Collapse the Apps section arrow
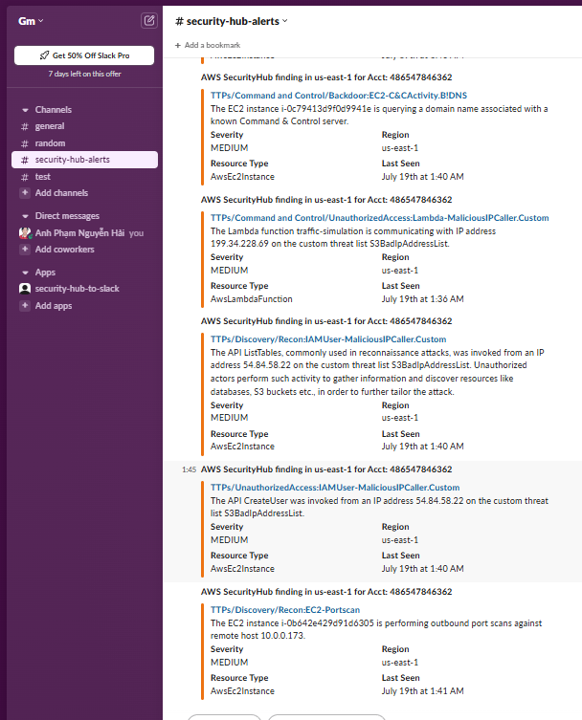Image resolution: width=582 pixels, height=720 pixels. 25,273
